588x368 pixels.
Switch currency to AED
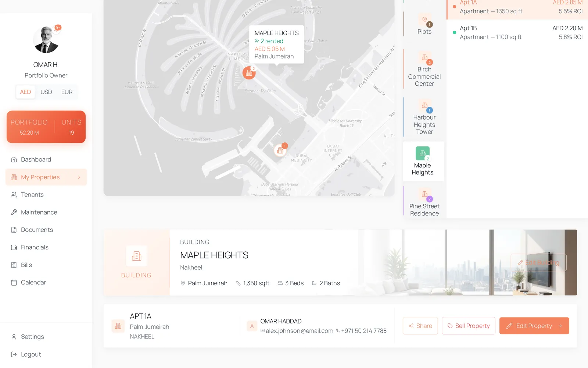click(25, 92)
